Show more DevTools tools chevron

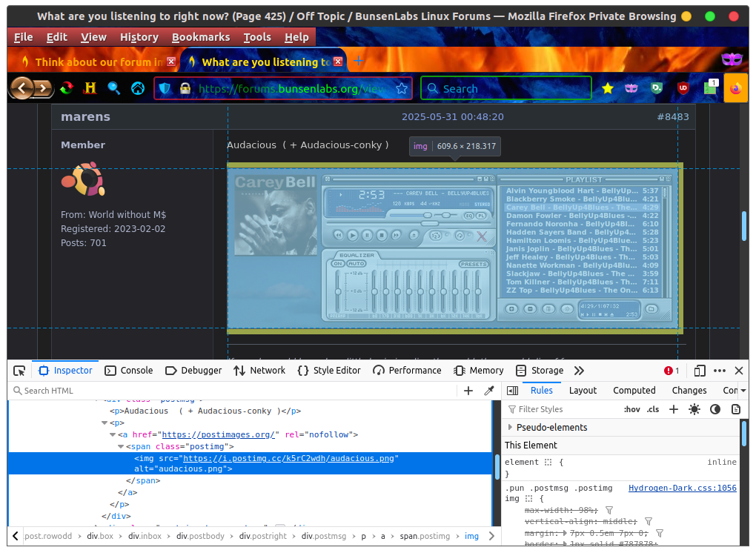[x=579, y=371]
